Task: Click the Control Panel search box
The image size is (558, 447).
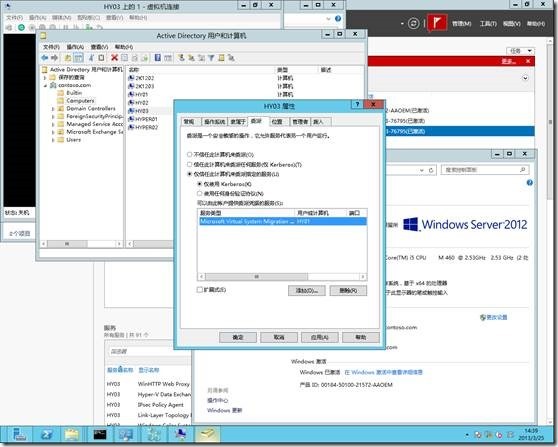Action: click(485, 170)
